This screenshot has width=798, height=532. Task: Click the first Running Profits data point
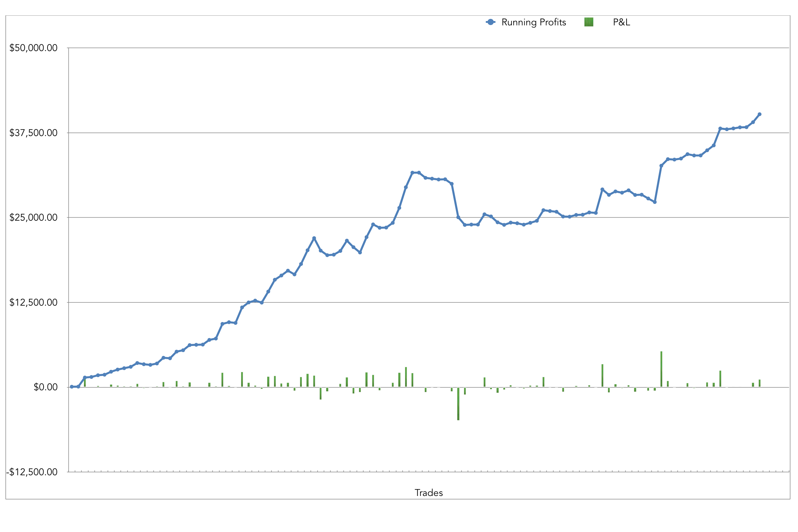click(x=72, y=387)
